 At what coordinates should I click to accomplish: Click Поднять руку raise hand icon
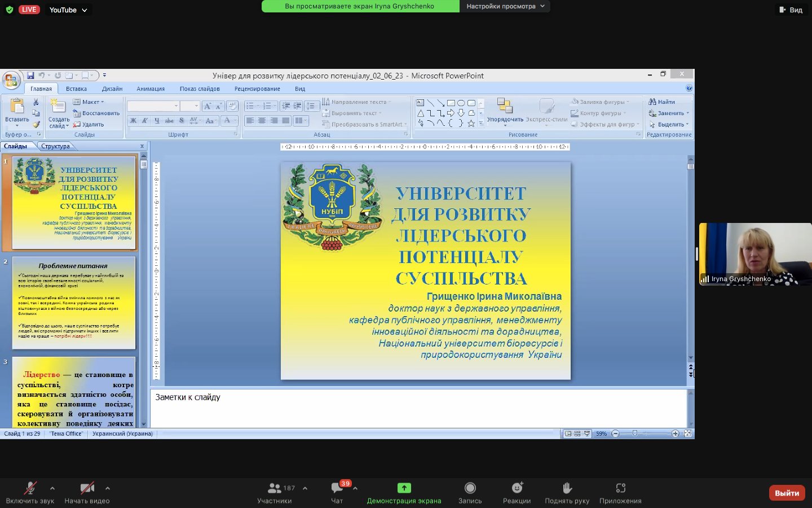[567, 488]
